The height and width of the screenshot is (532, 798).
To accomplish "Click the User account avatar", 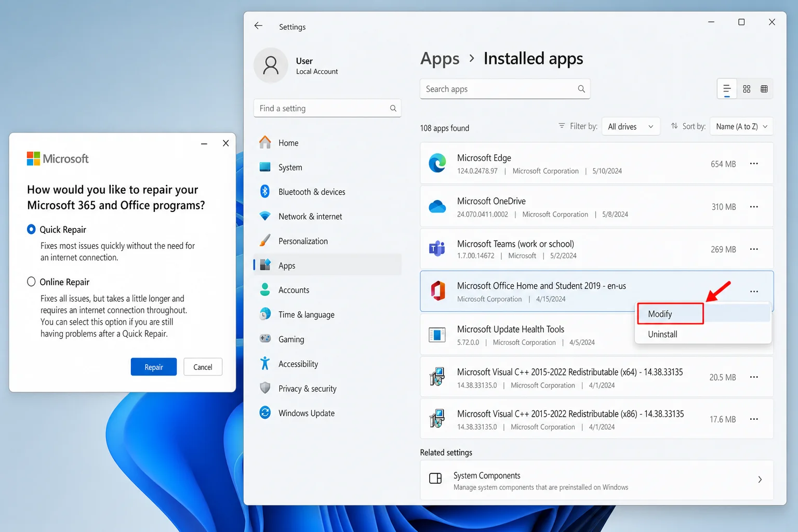I will (x=271, y=65).
